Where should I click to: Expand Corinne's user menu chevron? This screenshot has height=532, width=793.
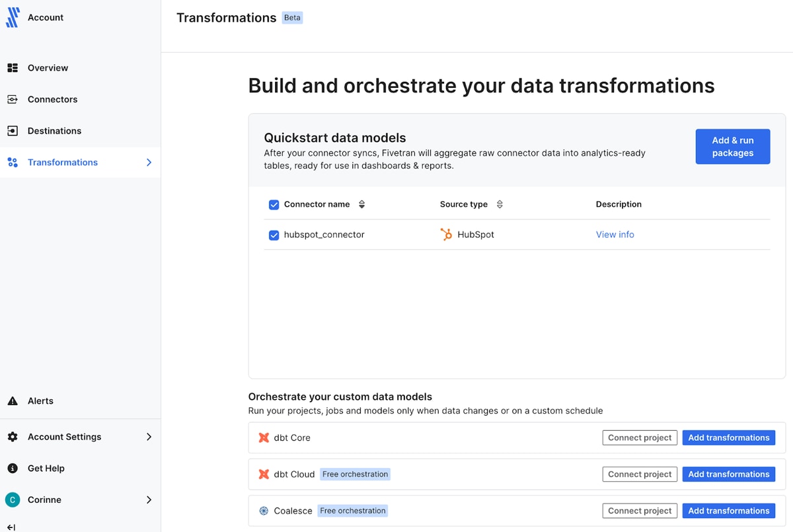point(149,500)
